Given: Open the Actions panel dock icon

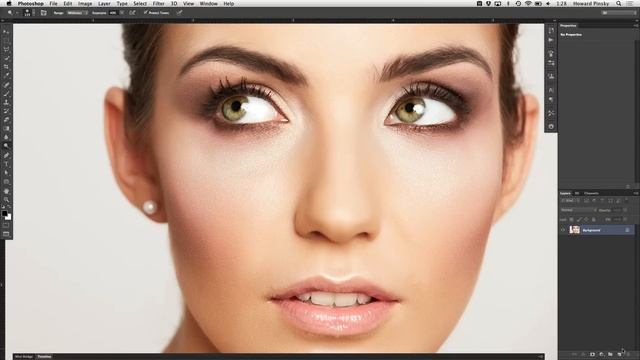Looking at the screenshot, I should [x=551, y=40].
